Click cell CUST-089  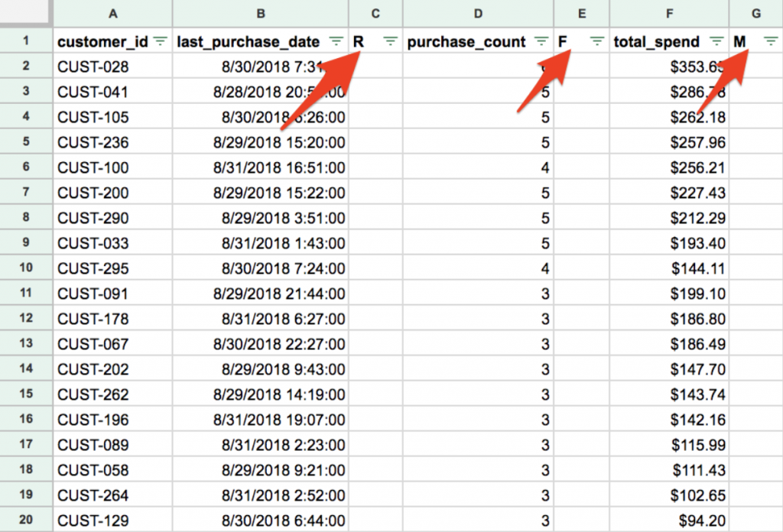113,444
